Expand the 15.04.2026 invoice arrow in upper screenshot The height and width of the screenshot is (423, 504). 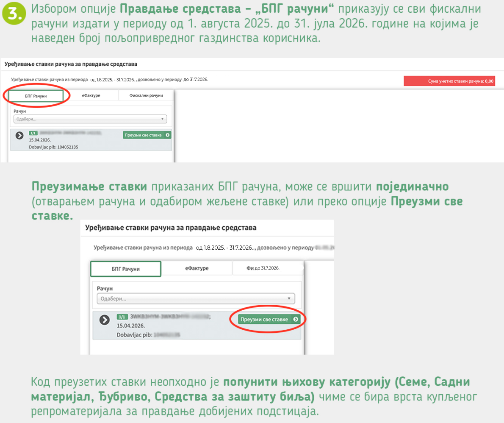point(19,136)
